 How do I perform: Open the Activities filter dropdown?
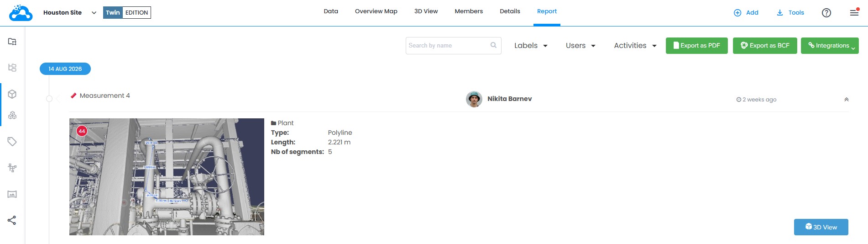(x=635, y=46)
